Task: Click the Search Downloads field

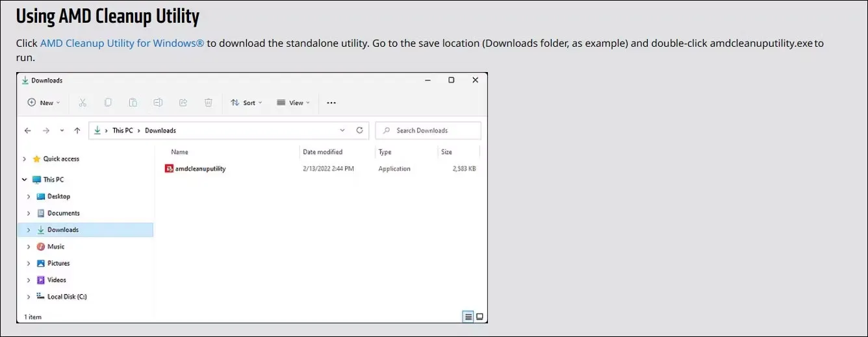Action: click(428, 131)
